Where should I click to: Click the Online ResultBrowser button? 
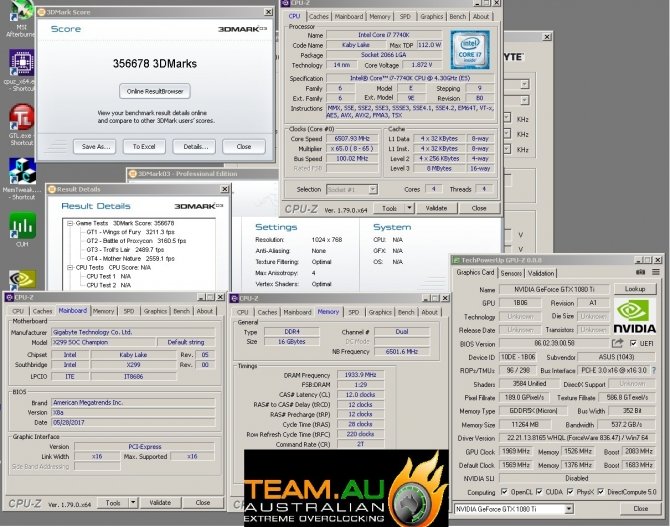coord(155,91)
